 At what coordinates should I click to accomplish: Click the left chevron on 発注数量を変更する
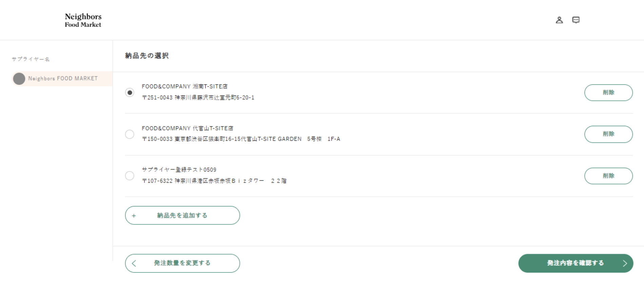coord(134,263)
